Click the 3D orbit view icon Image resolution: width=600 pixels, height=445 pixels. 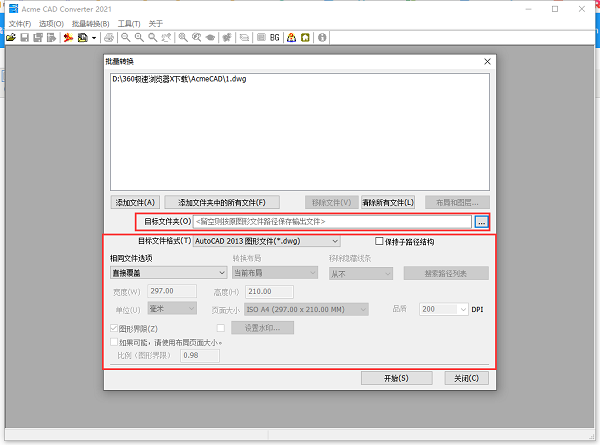click(210, 37)
